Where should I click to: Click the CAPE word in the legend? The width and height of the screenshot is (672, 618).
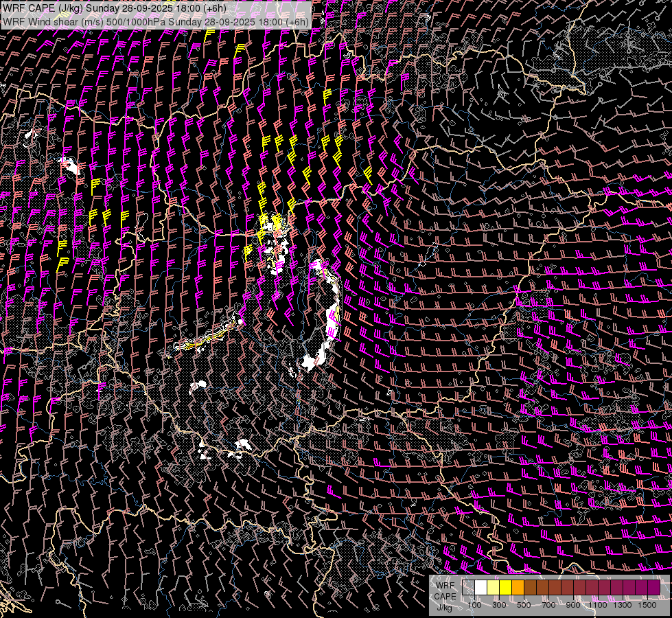pos(445,597)
